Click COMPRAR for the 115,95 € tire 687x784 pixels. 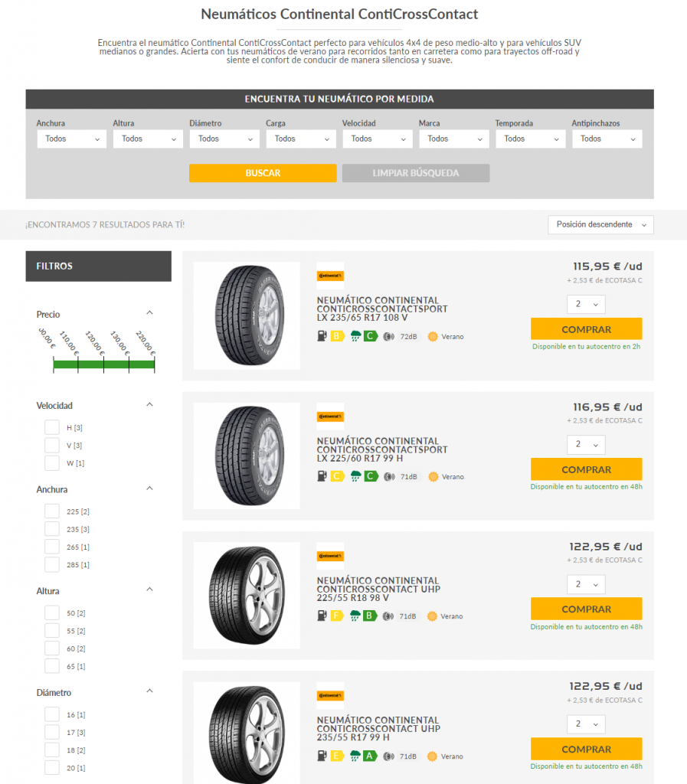[587, 329]
